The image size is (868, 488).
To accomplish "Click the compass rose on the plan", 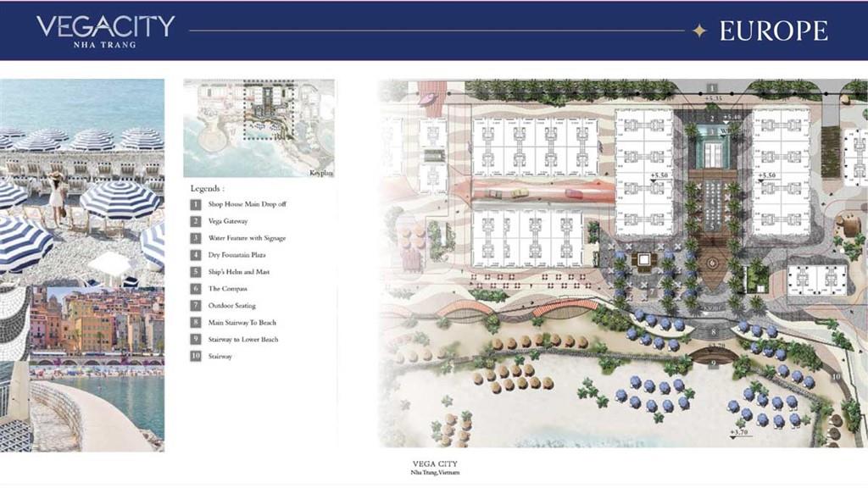I will [x=712, y=263].
